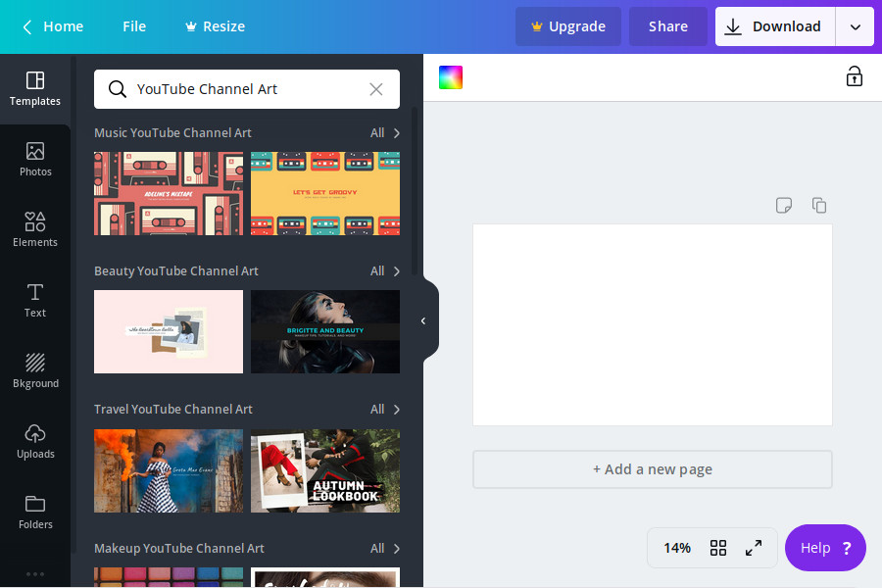The image size is (882, 588).
Task: Click Add a new page
Action: [x=652, y=469]
